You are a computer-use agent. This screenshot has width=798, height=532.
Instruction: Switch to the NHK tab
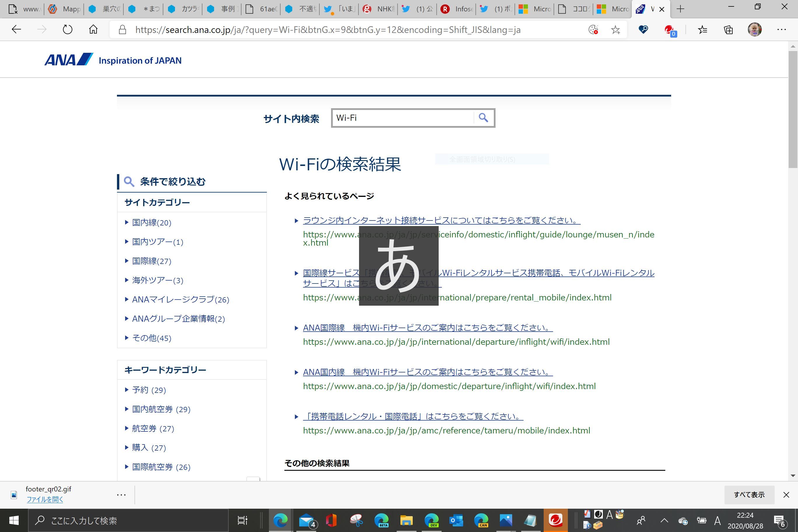click(x=378, y=9)
